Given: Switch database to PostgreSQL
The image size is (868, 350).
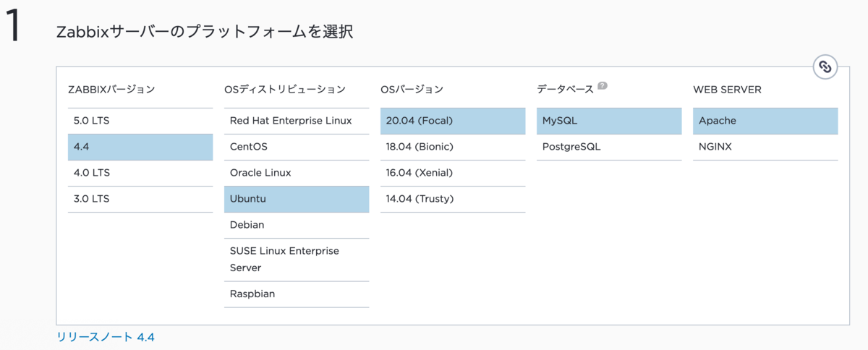Looking at the screenshot, I should tap(609, 147).
